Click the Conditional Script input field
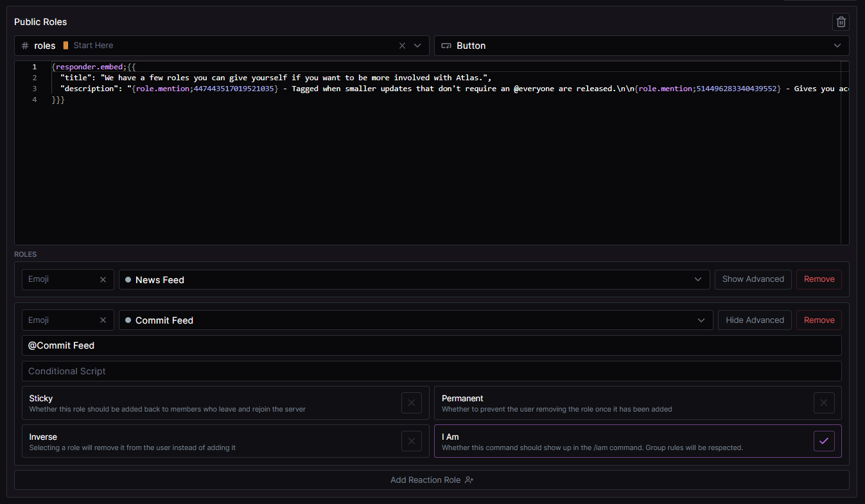Viewport: 865px width, 504px height. 432,371
